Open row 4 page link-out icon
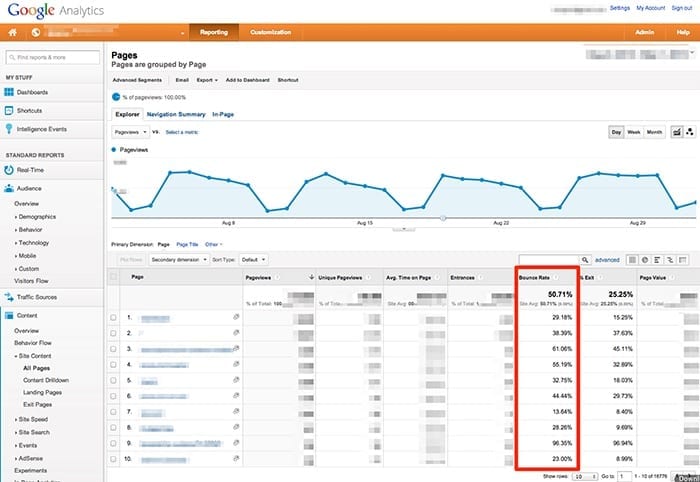 click(x=236, y=364)
